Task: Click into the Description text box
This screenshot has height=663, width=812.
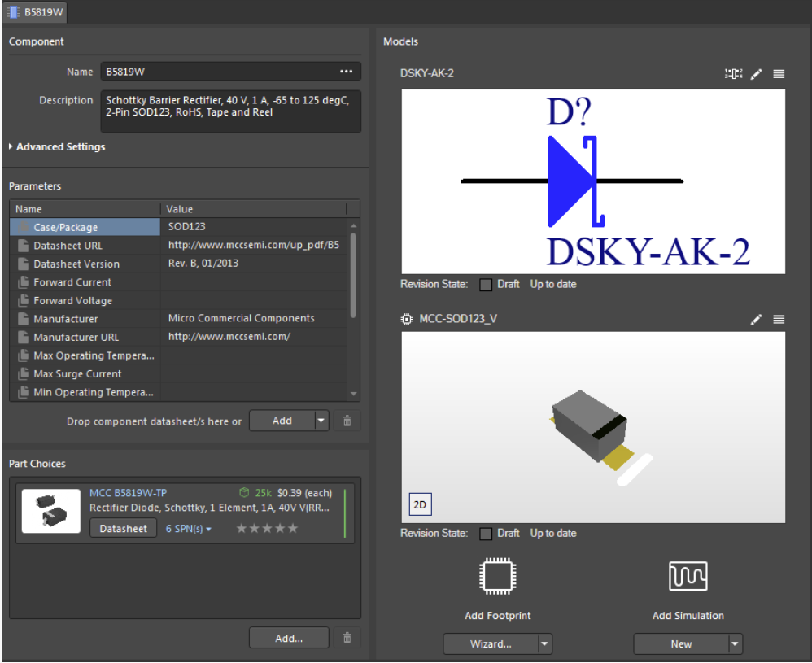Action: (x=230, y=111)
